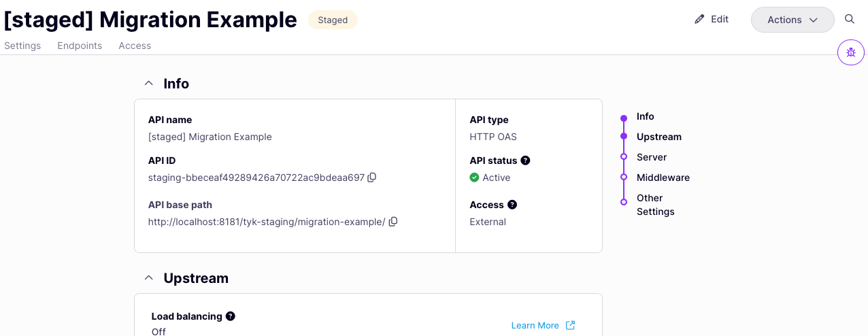Collapse the Upstream section

148,278
